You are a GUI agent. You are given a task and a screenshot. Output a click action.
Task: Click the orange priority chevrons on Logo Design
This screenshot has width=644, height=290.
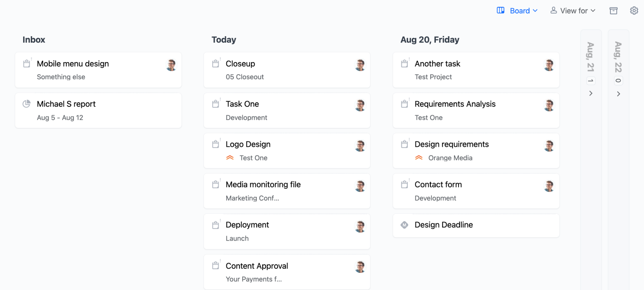click(x=230, y=158)
